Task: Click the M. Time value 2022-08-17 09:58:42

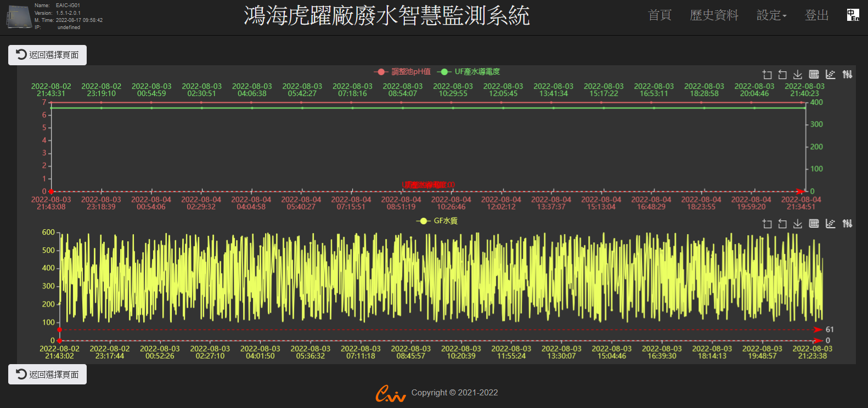Action: pos(79,20)
